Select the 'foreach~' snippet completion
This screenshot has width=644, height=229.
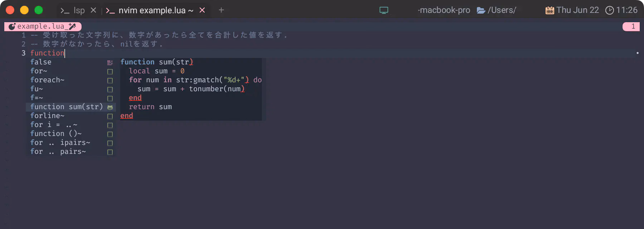pos(71,80)
